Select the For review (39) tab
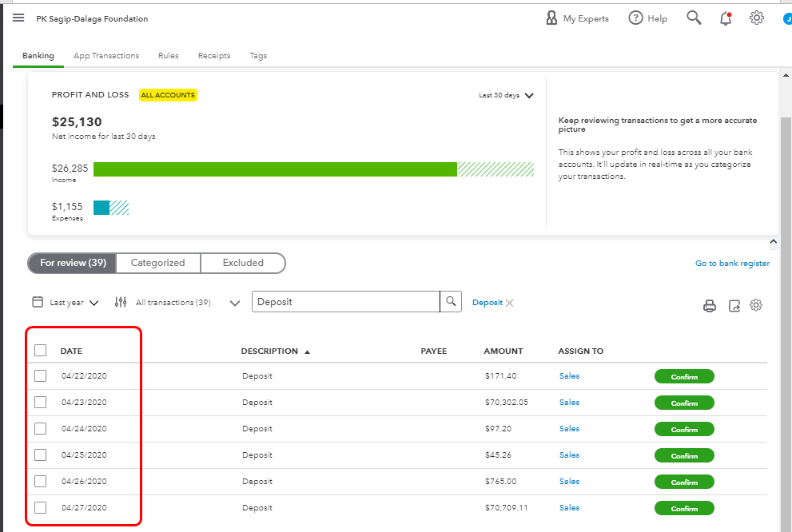 click(x=72, y=263)
